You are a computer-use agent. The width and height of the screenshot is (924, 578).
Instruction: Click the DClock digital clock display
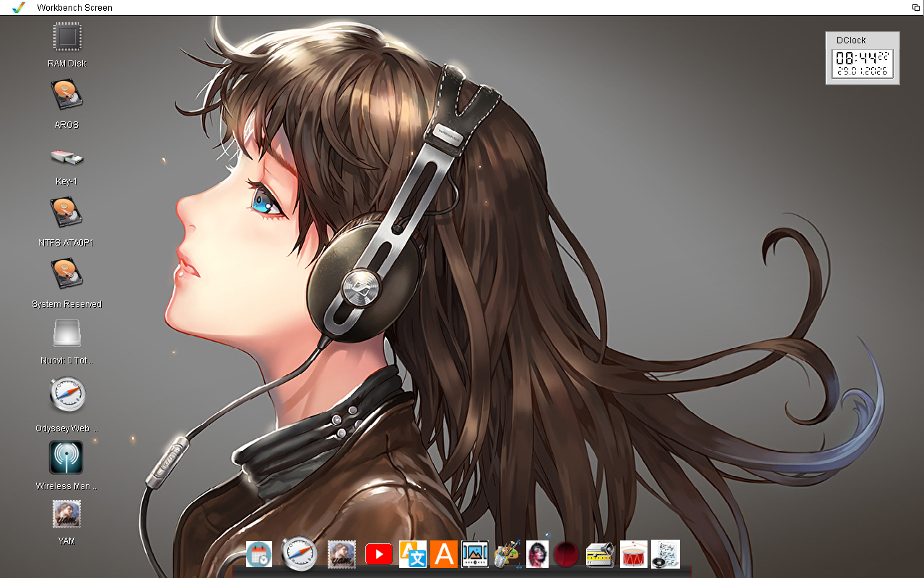click(863, 64)
